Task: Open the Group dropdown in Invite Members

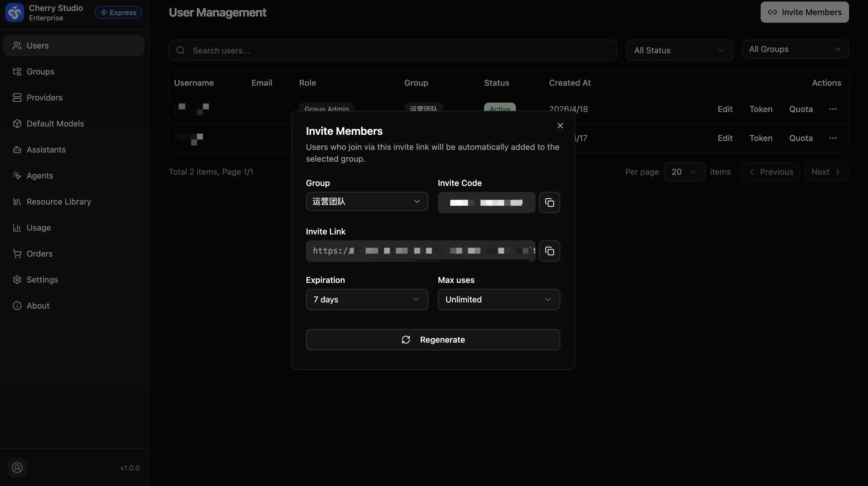Action: (x=367, y=201)
